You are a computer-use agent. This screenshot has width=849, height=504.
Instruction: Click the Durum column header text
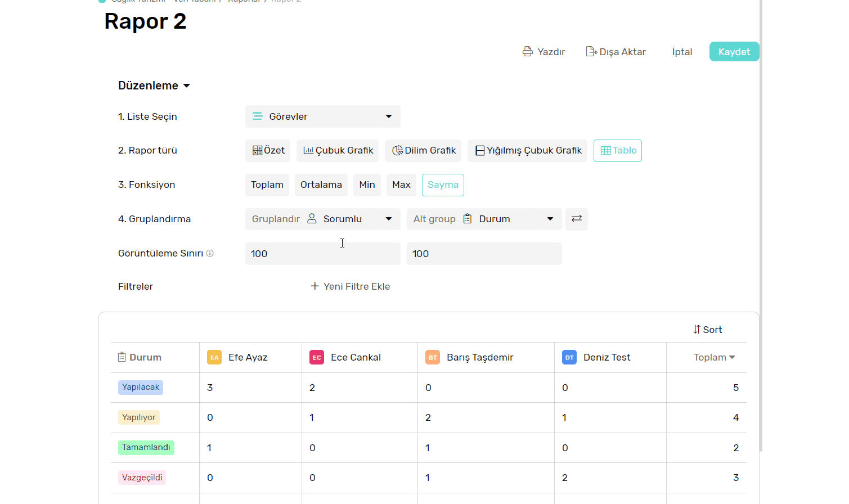pos(145,357)
